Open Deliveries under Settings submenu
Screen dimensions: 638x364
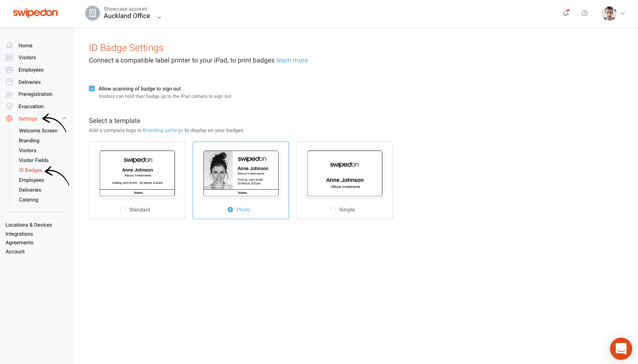coord(30,190)
